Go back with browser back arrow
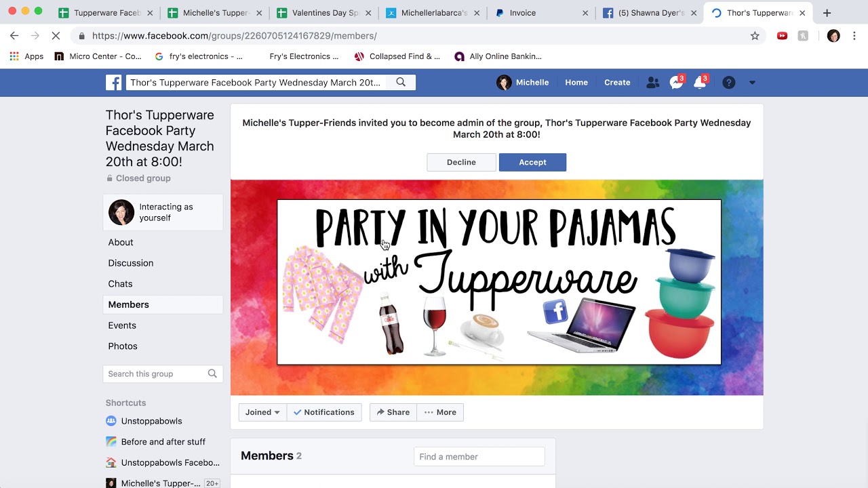 point(14,36)
